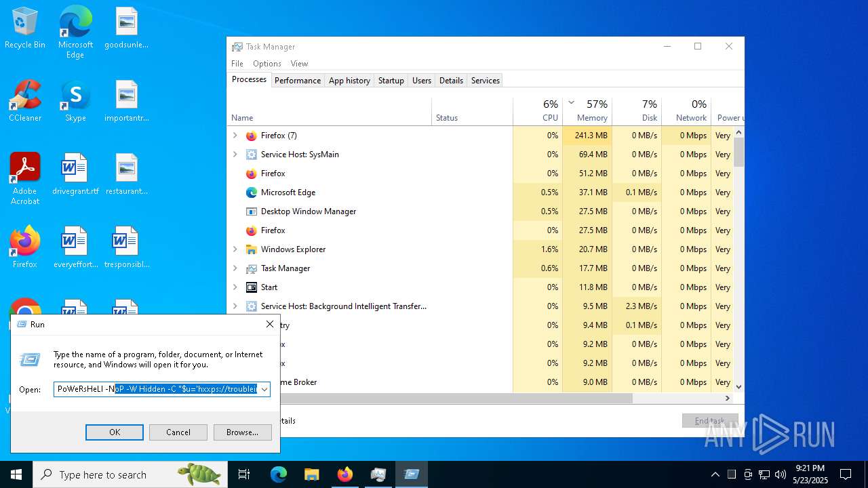Click the Firefox (7) process icon

252,136
